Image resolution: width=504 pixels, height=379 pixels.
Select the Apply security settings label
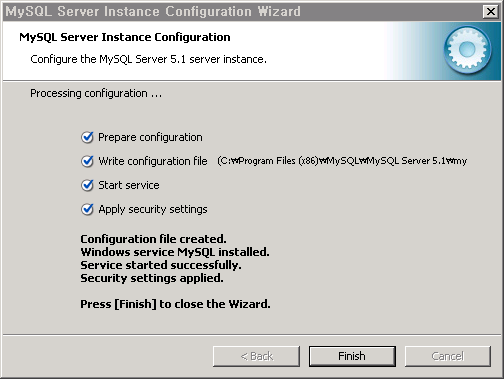pos(153,209)
